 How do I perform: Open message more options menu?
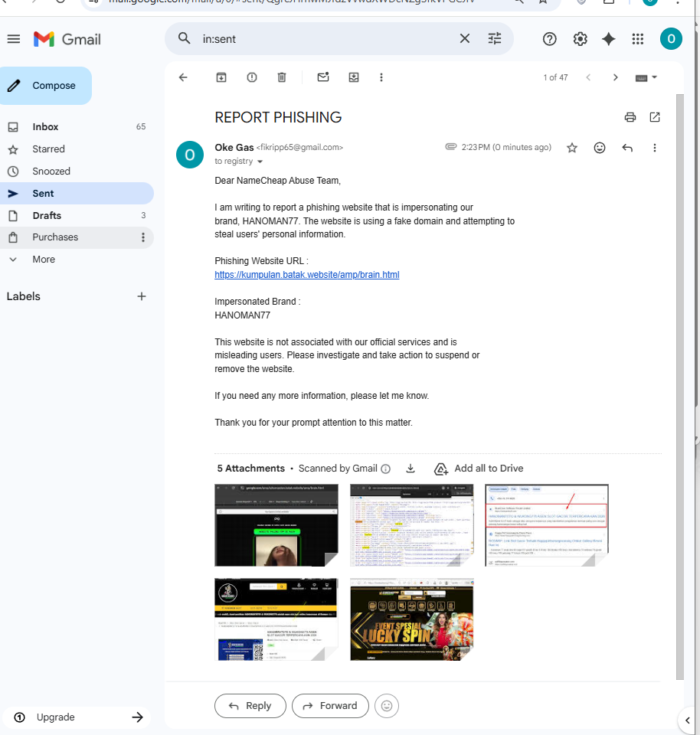655,148
